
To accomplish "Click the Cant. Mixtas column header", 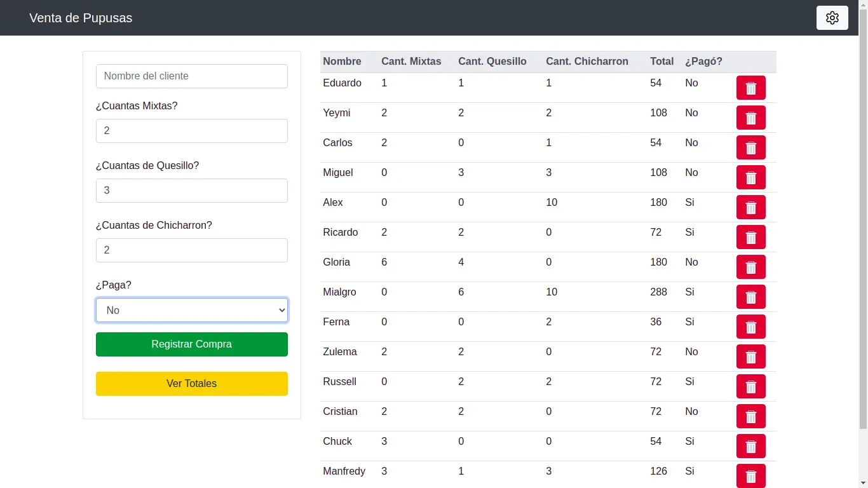I will 411,62.
